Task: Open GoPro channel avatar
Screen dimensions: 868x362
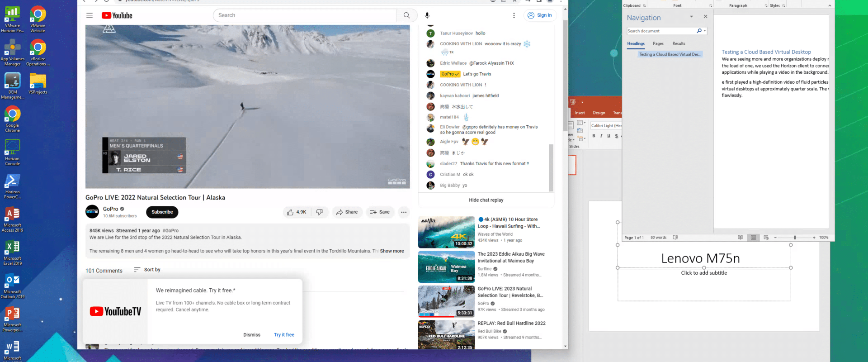Action: pyautogui.click(x=92, y=212)
